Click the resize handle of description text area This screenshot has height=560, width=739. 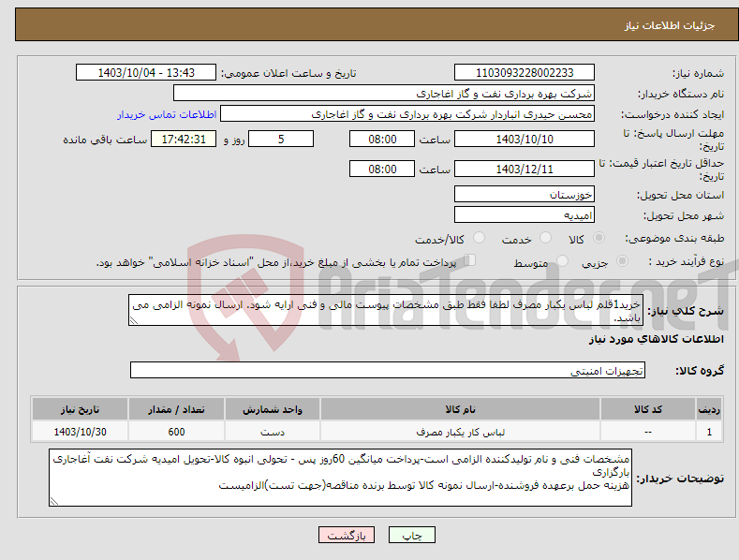point(133,320)
